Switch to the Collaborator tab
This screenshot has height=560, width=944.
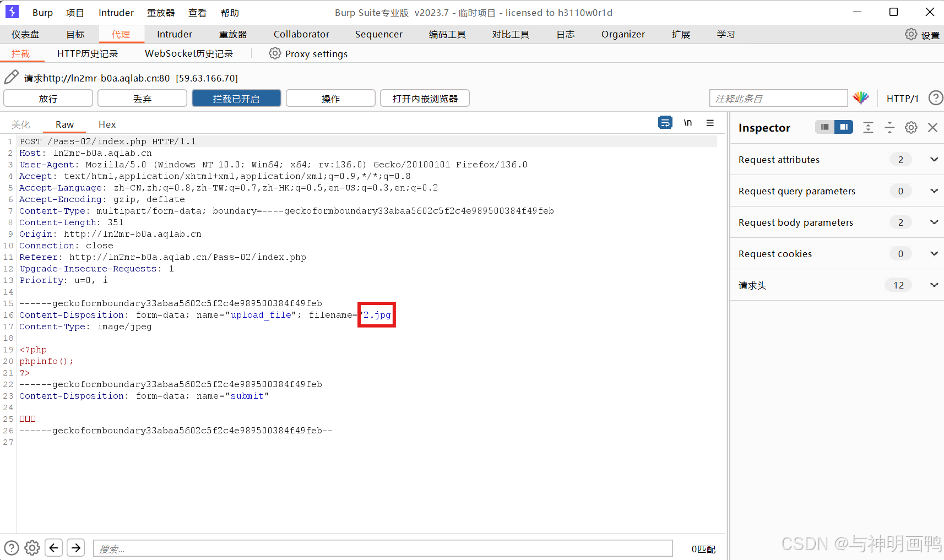301,34
